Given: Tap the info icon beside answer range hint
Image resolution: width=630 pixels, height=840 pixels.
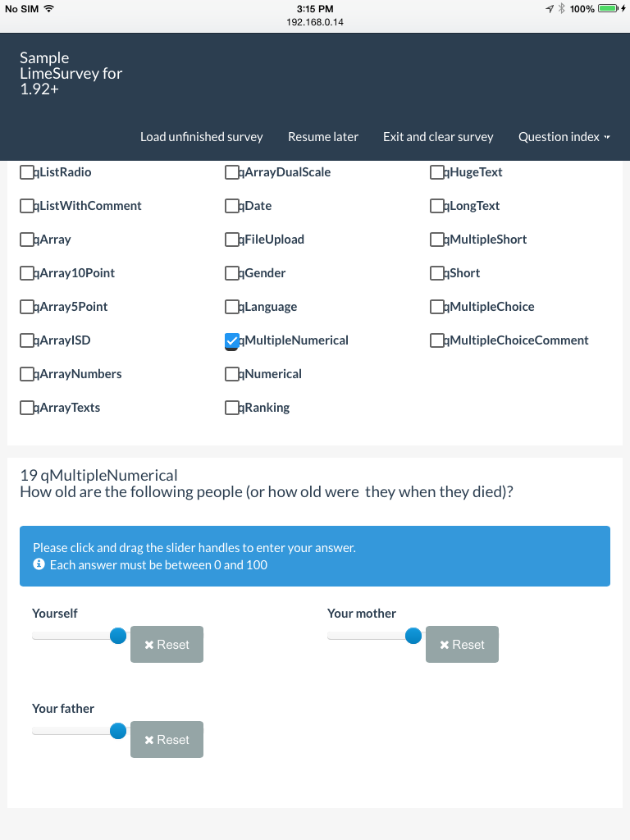Looking at the screenshot, I should pos(39,565).
